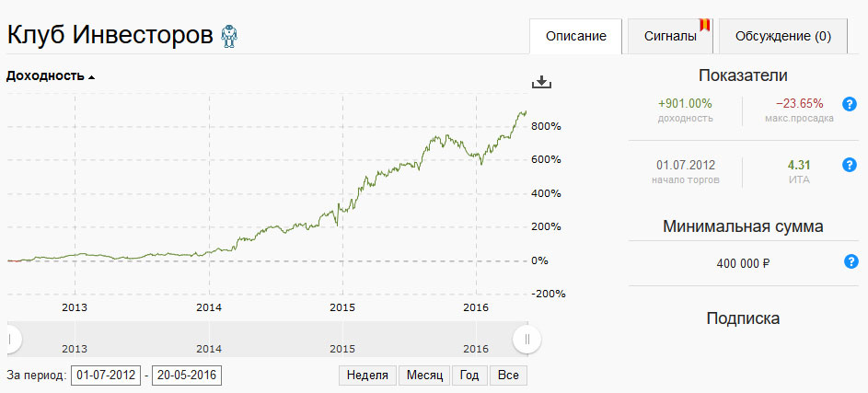This screenshot has height=393, width=868.
Task: Select the Месяц period button
Action: 424,376
